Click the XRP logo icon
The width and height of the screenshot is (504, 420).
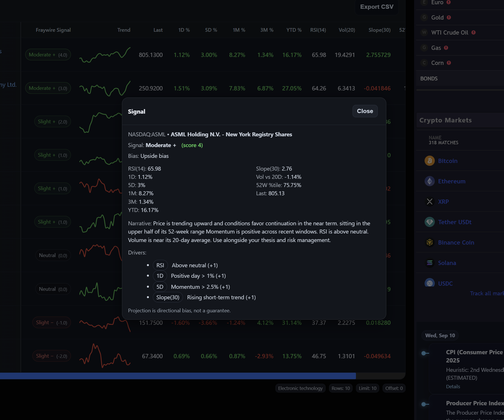[429, 201]
